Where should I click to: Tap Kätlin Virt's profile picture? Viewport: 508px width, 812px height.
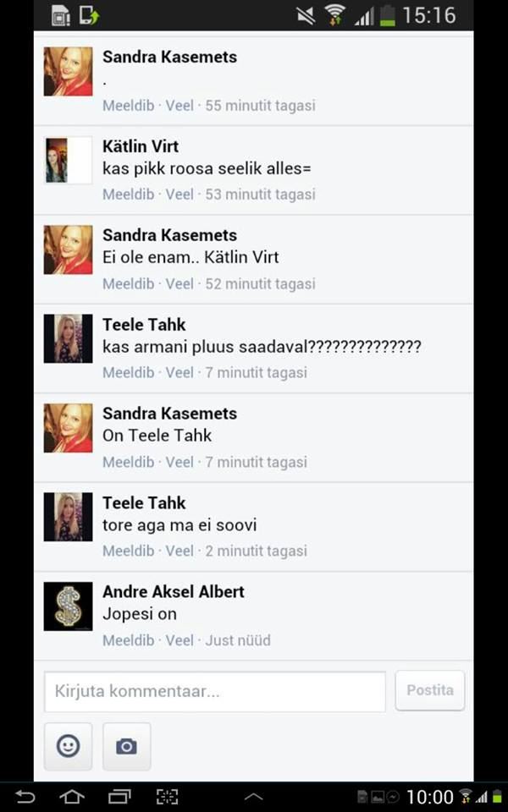[x=68, y=160]
